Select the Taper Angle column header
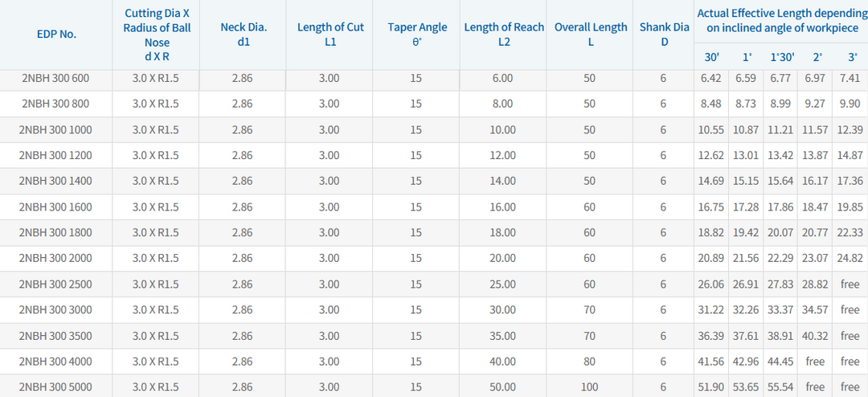 [x=417, y=35]
